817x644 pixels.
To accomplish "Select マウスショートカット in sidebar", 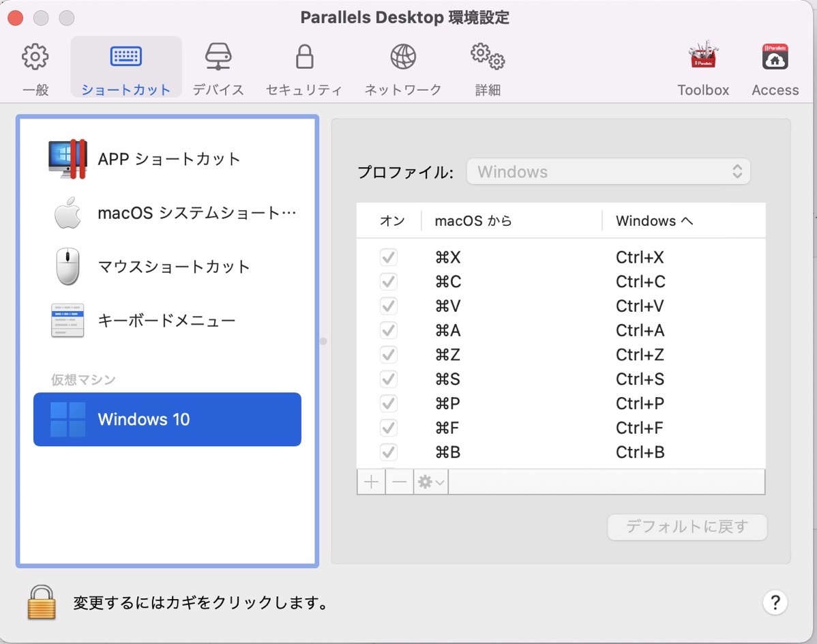I will point(167,266).
